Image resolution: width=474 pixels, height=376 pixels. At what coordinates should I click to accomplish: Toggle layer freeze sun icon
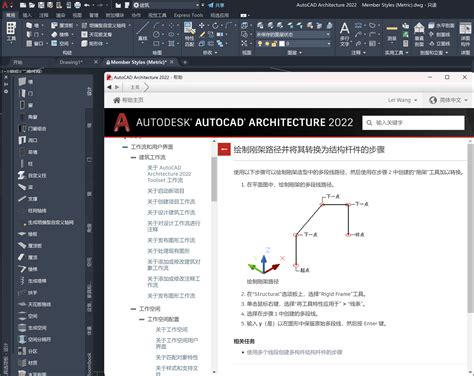click(x=267, y=43)
